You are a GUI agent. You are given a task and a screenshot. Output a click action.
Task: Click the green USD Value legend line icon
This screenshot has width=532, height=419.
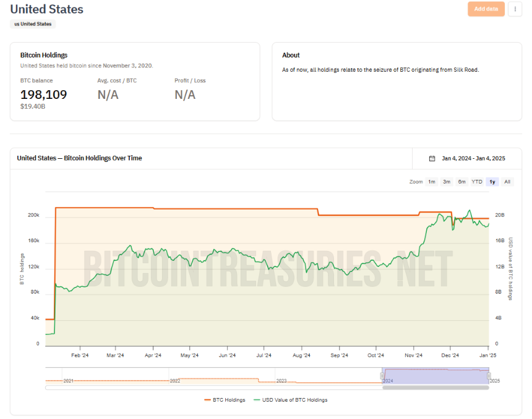tap(257, 400)
